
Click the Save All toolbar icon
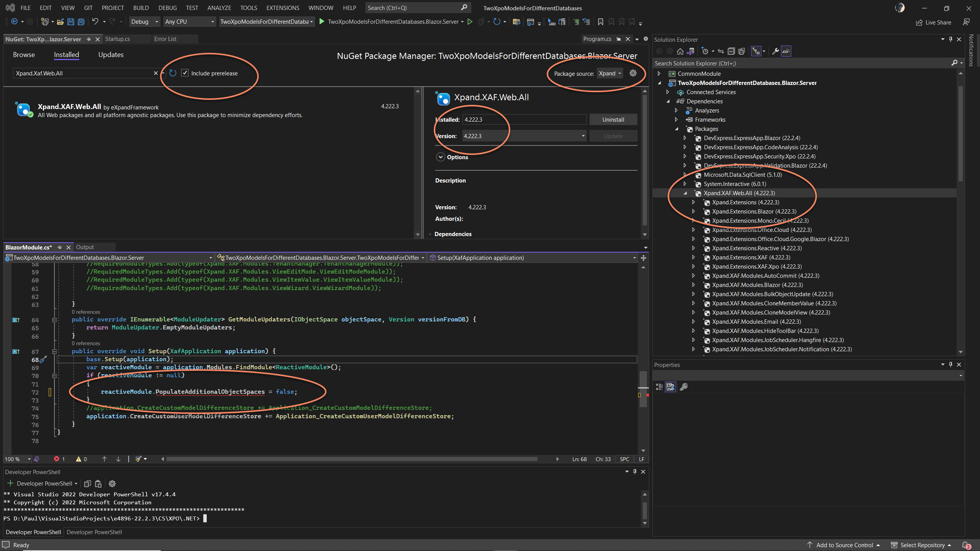[81, 22]
